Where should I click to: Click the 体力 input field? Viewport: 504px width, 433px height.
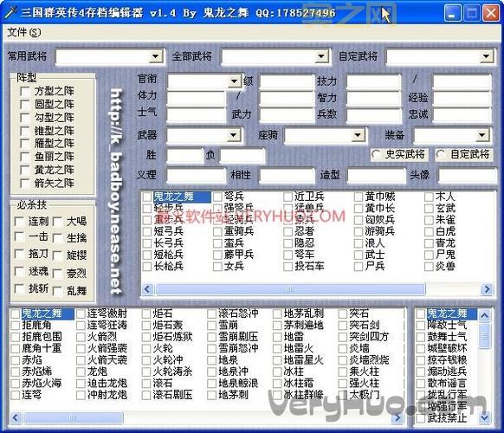196,98
